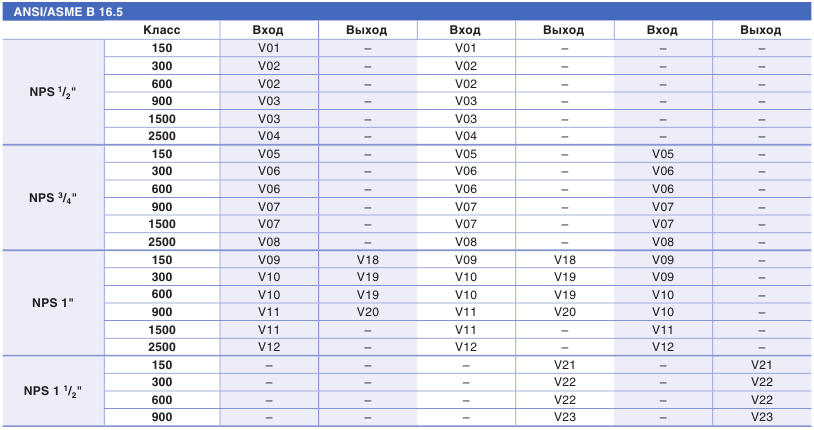Select the NPS 1 1/2" row group label
The image size is (814, 430).
[x=53, y=391]
